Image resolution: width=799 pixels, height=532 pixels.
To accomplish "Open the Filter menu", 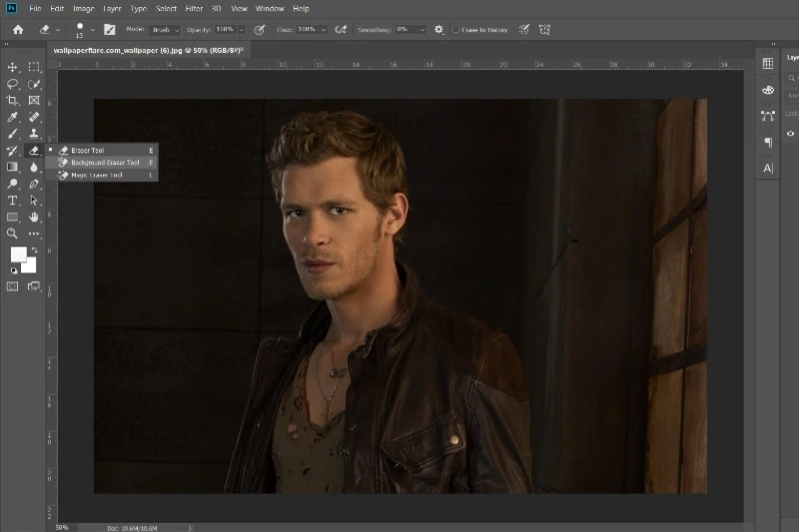I will 194,8.
